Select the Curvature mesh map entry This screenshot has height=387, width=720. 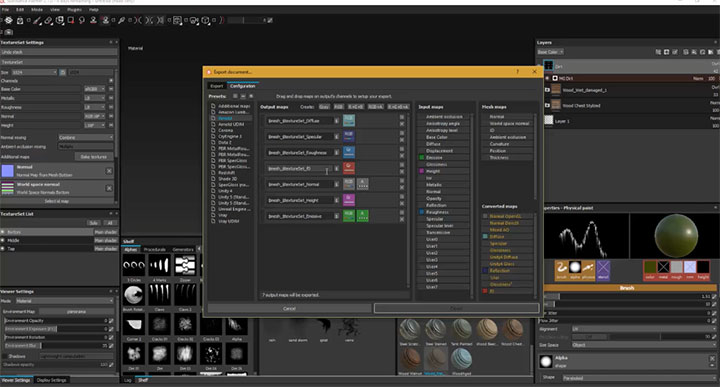coord(499,144)
